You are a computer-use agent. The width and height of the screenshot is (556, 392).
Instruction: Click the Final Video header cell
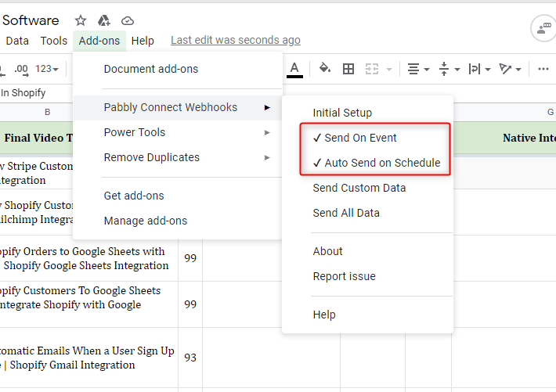(37, 138)
